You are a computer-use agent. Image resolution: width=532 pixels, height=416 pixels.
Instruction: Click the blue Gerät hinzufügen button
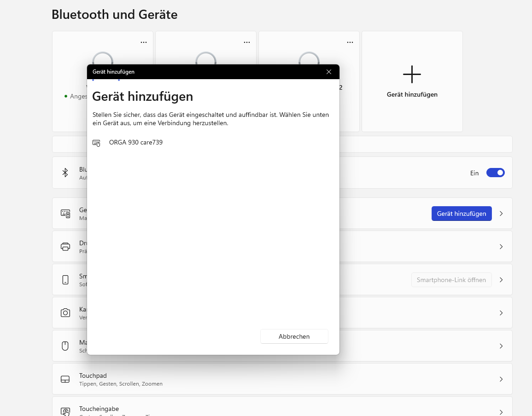[462, 214]
